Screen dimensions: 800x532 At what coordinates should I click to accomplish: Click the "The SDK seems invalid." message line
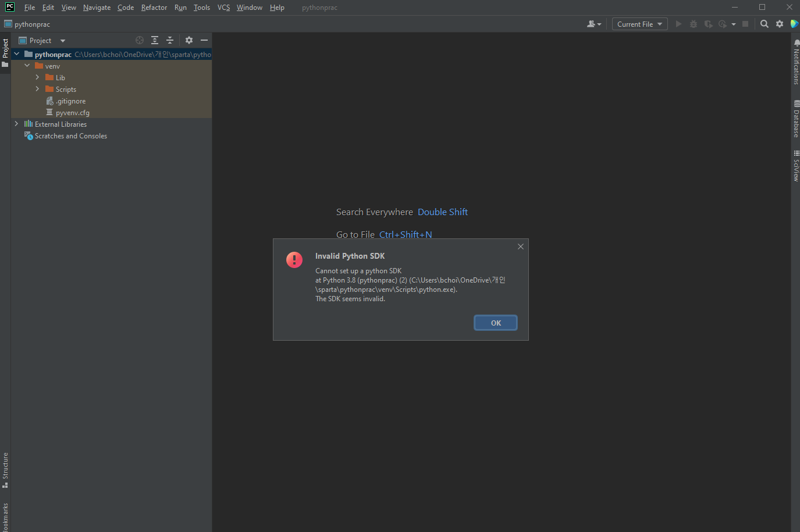[x=350, y=299]
